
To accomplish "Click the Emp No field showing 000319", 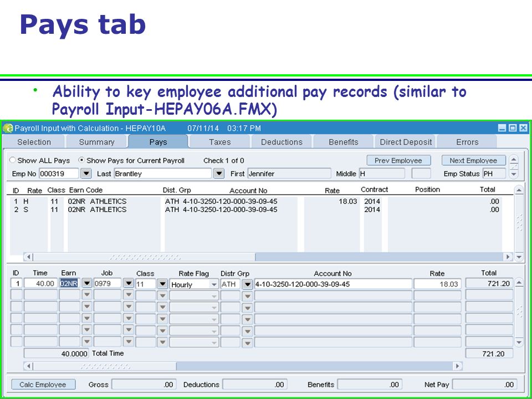I will 59,173.
